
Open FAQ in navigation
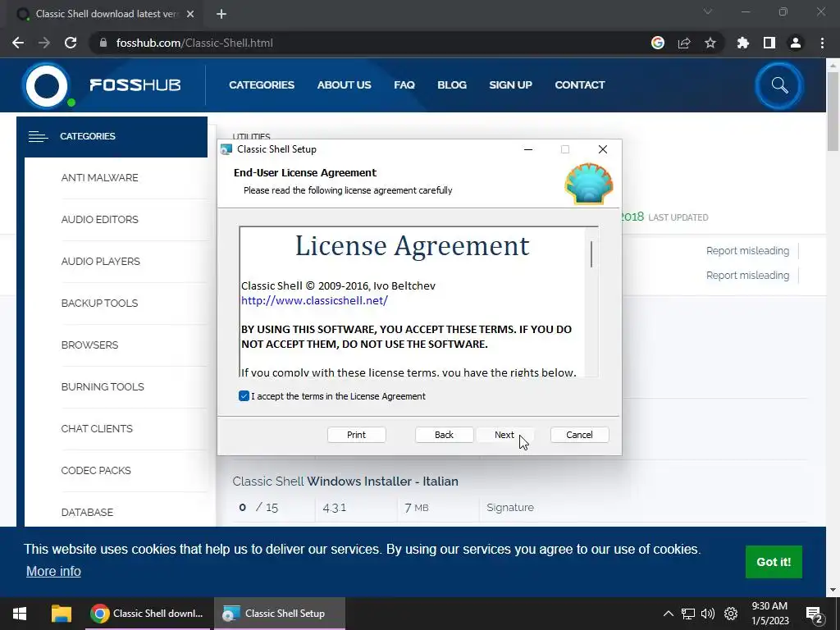404,84
